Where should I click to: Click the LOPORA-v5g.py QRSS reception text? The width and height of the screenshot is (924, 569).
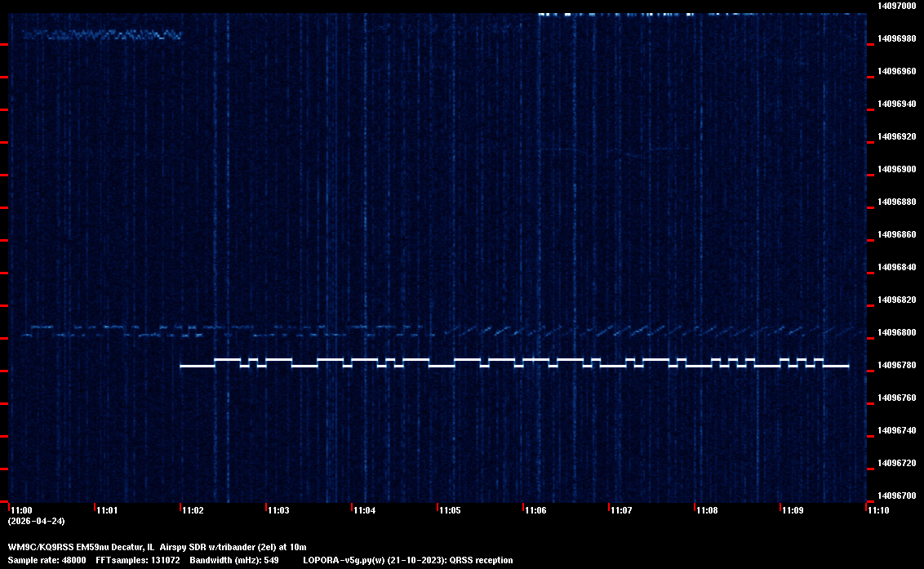(407, 560)
